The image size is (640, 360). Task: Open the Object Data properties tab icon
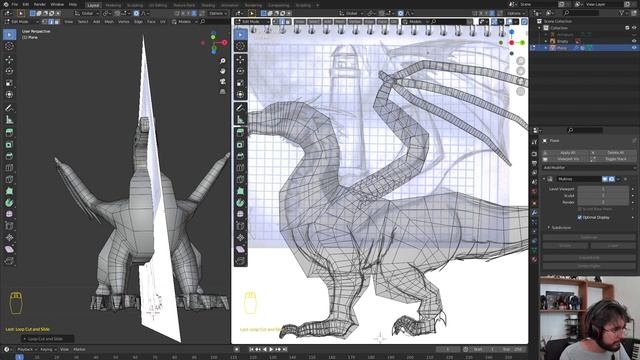click(x=534, y=250)
